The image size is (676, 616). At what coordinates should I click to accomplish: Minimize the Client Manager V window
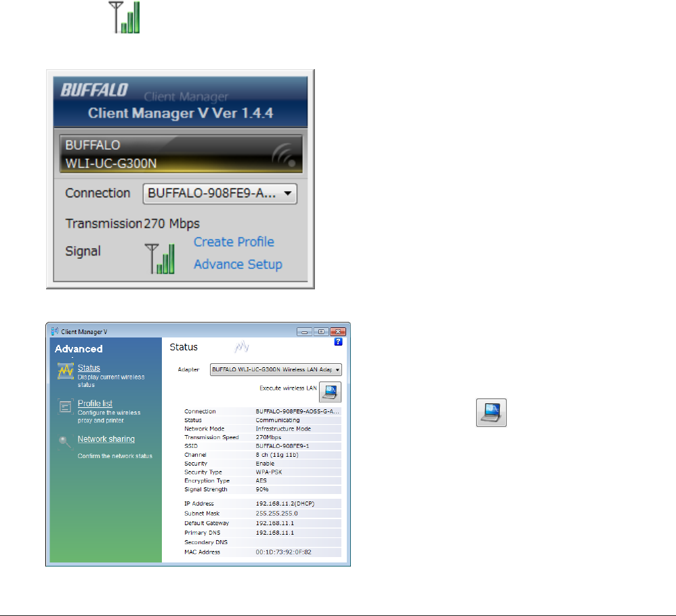[305, 332]
